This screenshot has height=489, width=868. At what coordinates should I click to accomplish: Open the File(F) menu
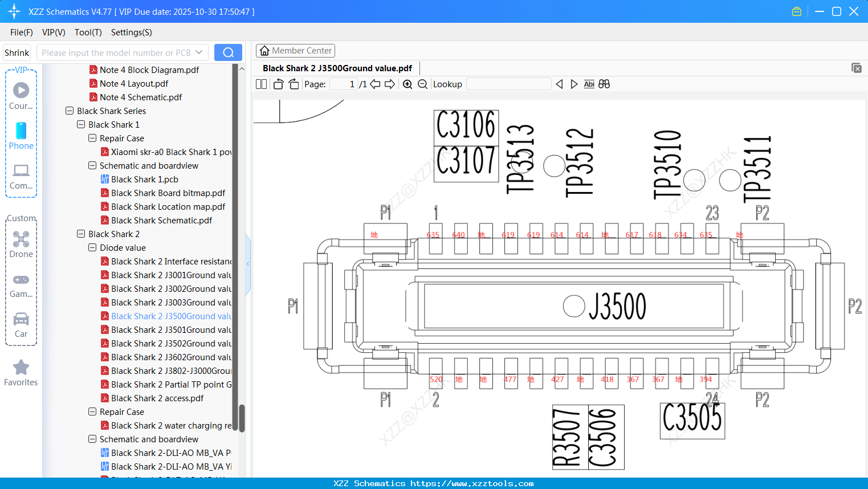click(x=22, y=32)
